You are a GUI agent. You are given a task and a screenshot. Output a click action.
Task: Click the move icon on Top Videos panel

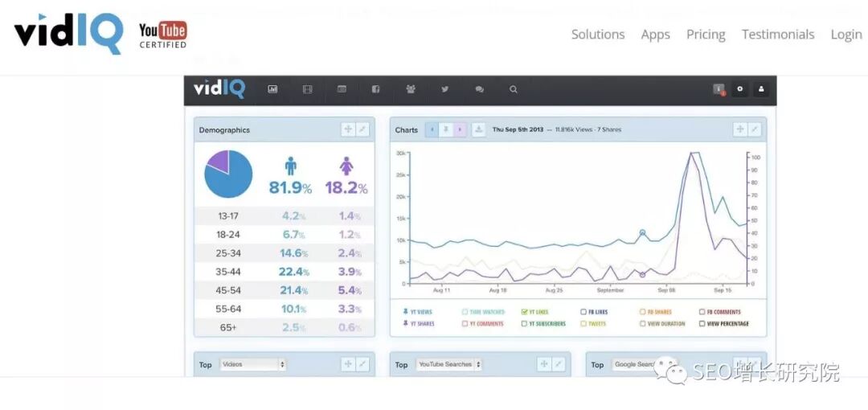348,364
